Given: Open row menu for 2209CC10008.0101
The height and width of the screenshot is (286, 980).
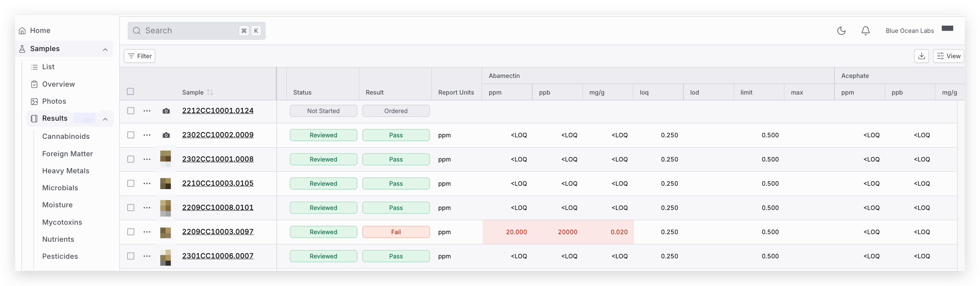Looking at the screenshot, I should point(147,208).
